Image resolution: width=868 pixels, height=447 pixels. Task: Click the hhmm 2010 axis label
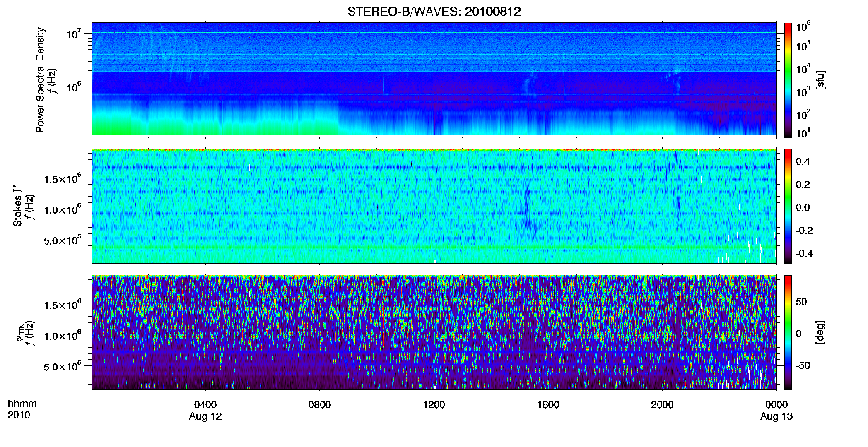tap(22, 409)
